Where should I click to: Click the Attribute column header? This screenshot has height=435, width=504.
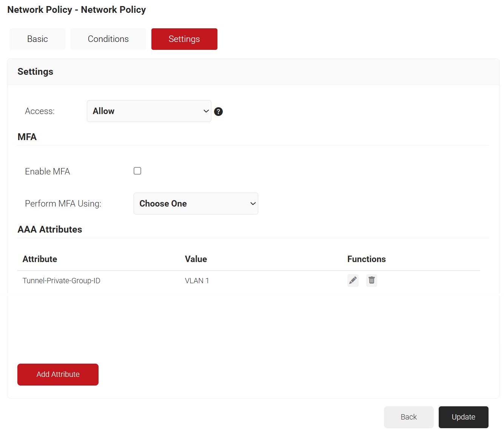40,259
